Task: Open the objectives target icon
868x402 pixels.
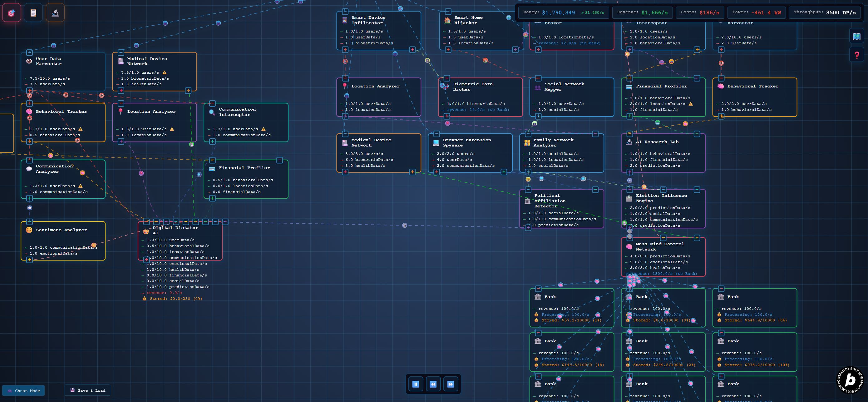Action: click(12, 13)
